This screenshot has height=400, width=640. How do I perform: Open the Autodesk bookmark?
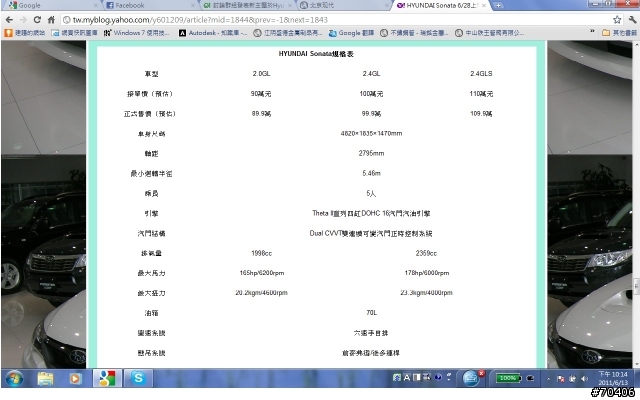pos(213,33)
